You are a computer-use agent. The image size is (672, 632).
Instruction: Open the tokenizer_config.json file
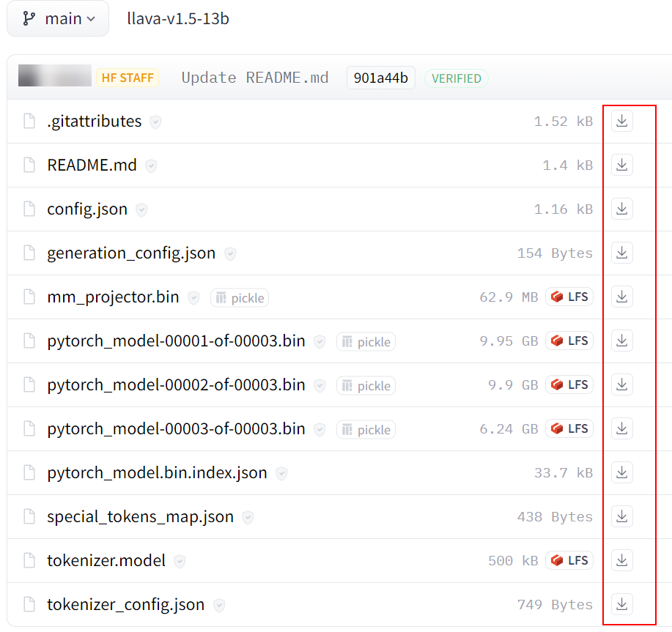[x=126, y=605]
